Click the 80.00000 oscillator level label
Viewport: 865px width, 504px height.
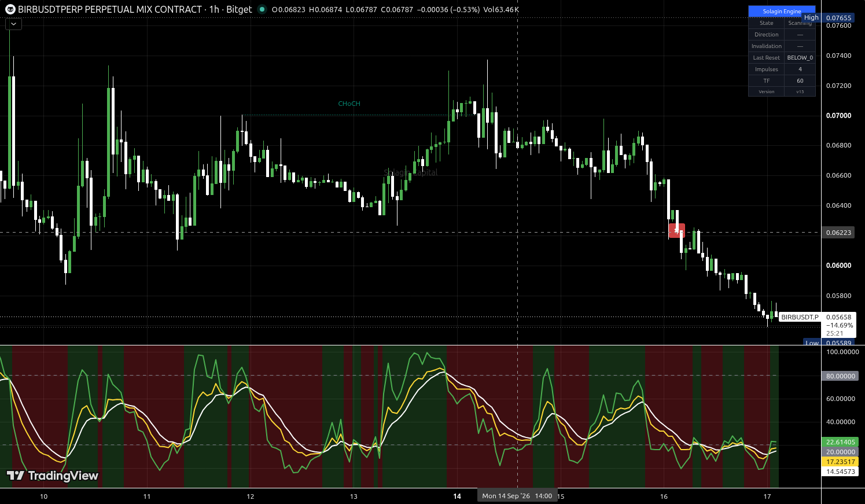click(840, 376)
